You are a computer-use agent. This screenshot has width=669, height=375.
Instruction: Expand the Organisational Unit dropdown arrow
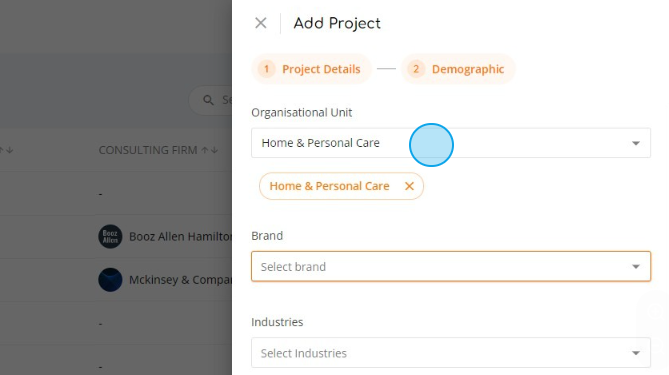click(x=636, y=143)
